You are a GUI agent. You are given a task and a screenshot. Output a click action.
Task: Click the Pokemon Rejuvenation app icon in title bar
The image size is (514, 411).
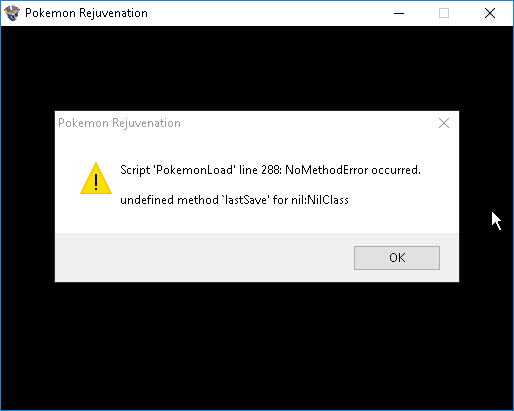12,13
